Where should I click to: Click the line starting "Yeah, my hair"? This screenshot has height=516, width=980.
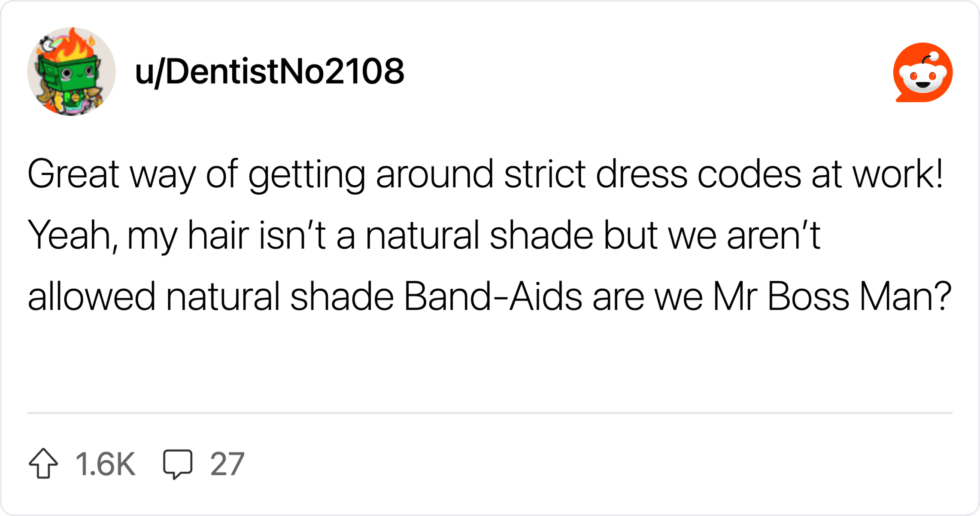point(424,235)
